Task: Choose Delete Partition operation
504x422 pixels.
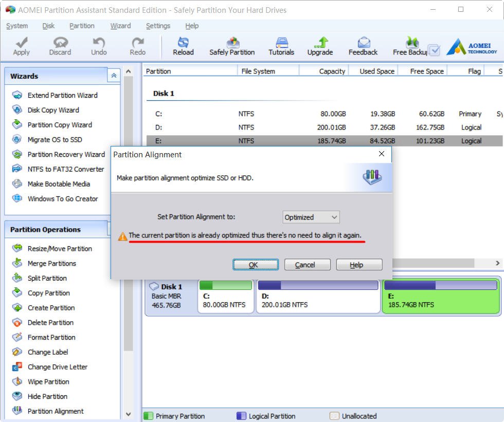Action: (50, 322)
